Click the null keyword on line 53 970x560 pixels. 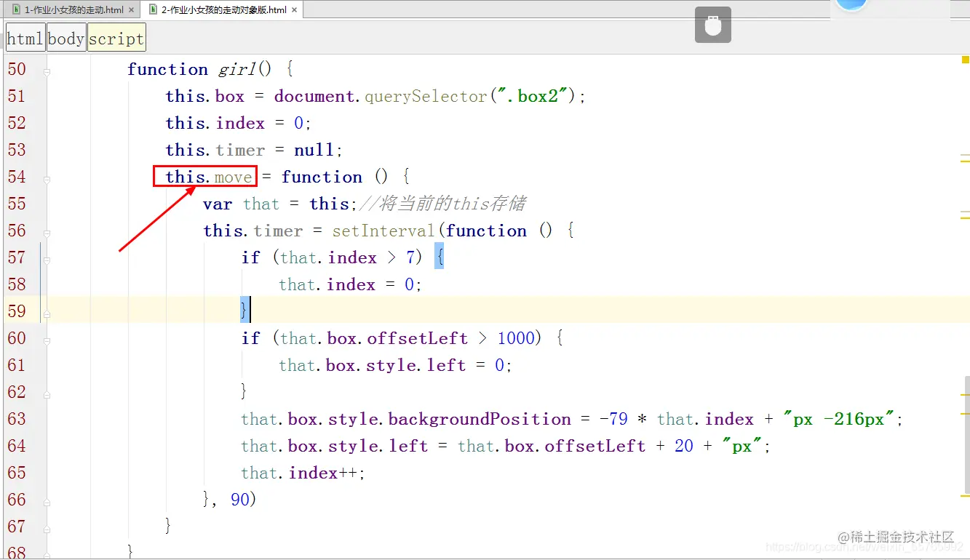314,150
